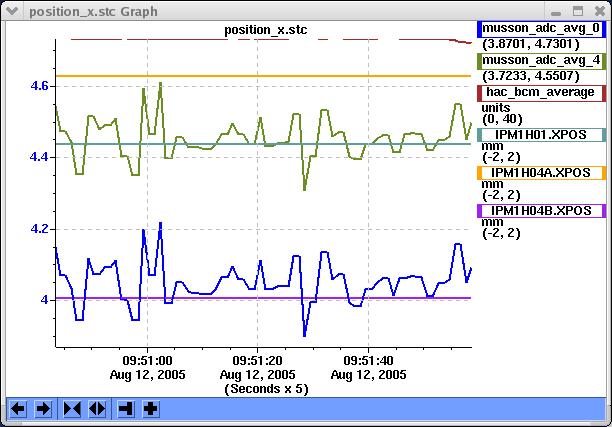Click the 4.2 y-axis label
The image size is (612, 427).
point(39,229)
